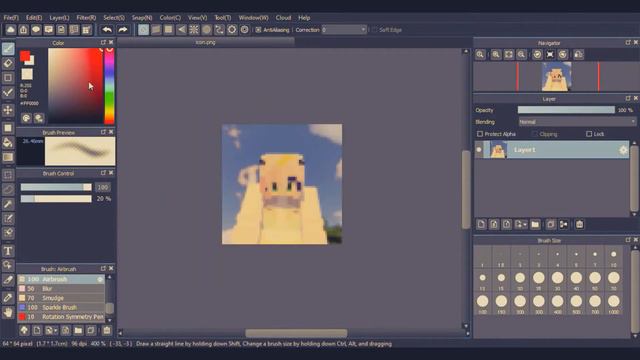
Task: Enable Protect Alpha checkbox
Action: coord(480,134)
